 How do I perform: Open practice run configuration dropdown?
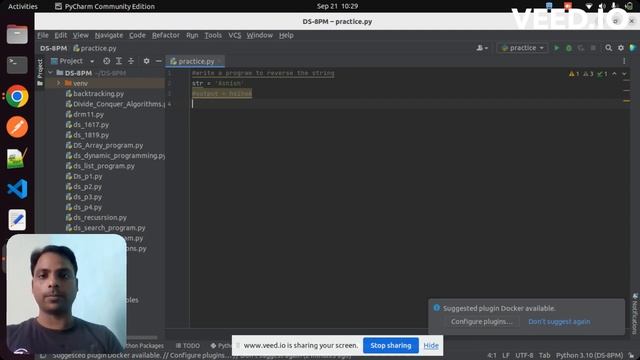click(522, 48)
